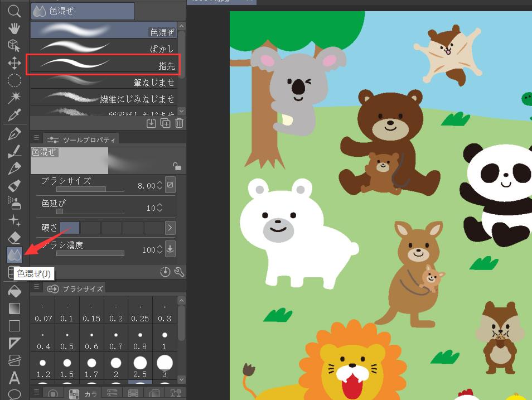Open sub tool detail wrench icon

tap(179, 272)
